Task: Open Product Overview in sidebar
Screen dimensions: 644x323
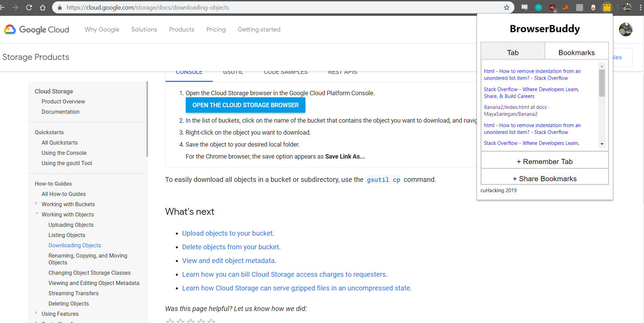Action: 63,101
